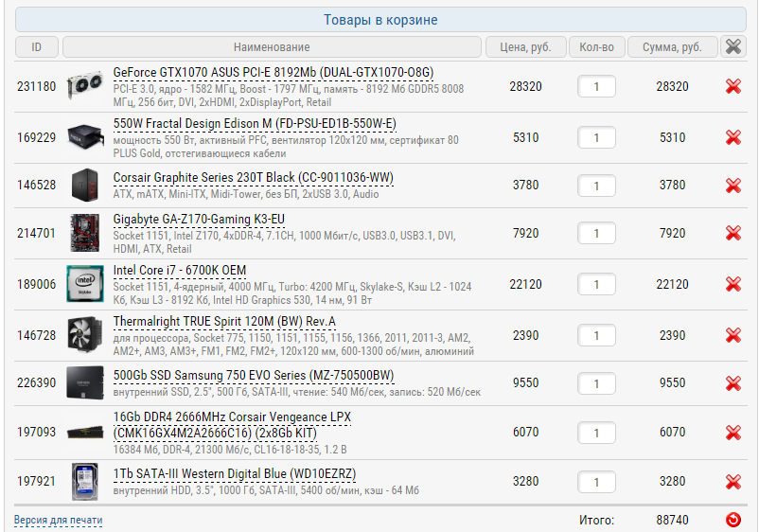Screen dimensions: 759x532
Task: Edit quantity field for GeForce GTX1070
Action: [596, 87]
